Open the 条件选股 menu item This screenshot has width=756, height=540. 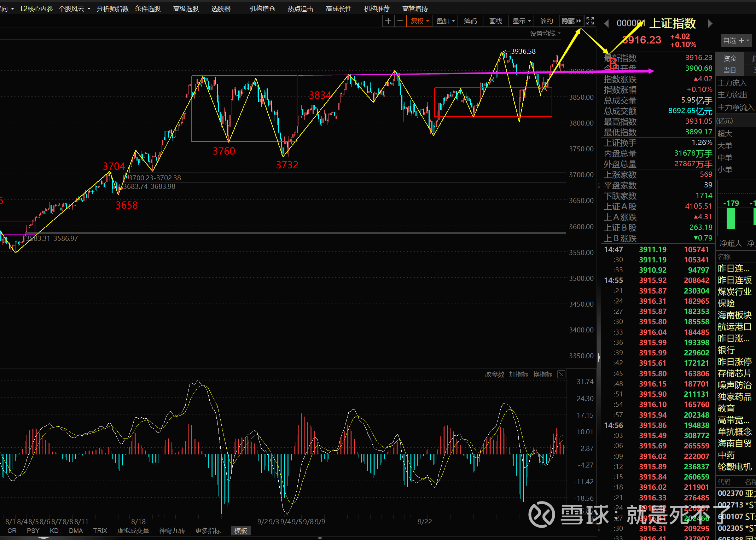coord(148,8)
